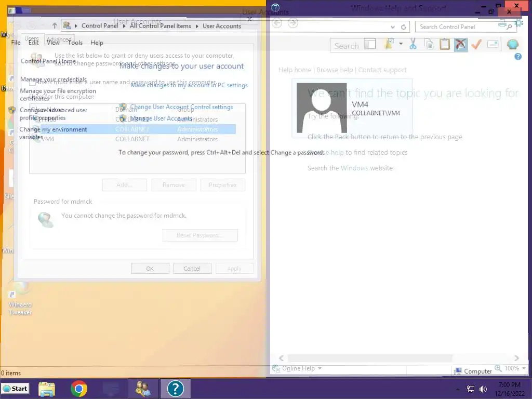532x399 pixels.
Task: Open the Tools menu
Action: [75, 43]
